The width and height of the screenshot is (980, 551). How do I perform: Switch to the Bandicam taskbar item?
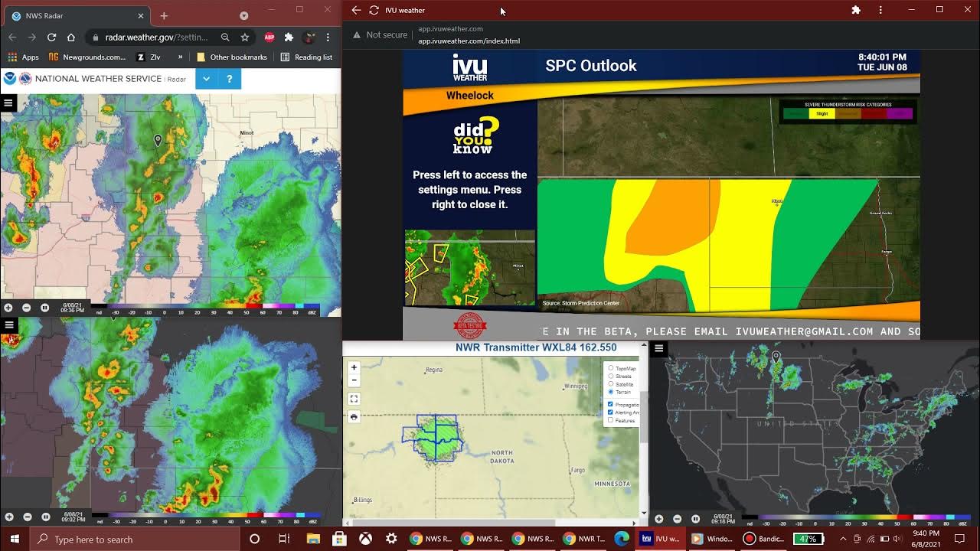[x=763, y=539]
